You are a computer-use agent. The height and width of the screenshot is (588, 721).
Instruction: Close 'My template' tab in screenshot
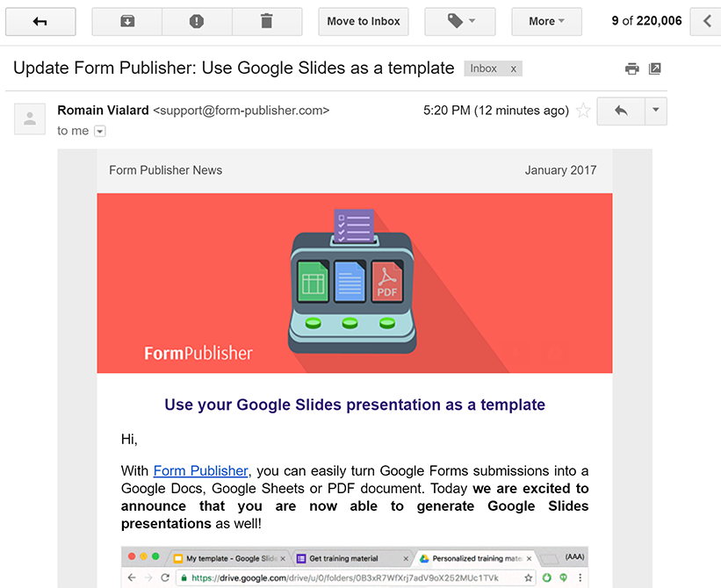coord(283,558)
